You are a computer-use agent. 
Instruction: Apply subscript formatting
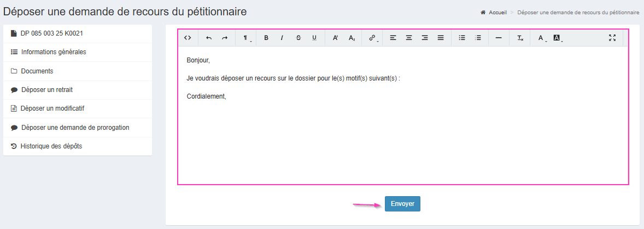click(x=352, y=38)
